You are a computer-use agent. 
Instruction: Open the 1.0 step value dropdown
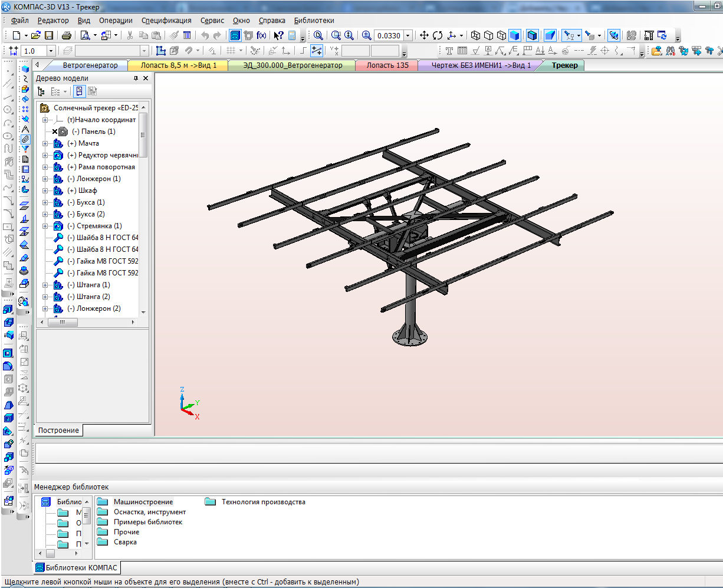[x=51, y=51]
